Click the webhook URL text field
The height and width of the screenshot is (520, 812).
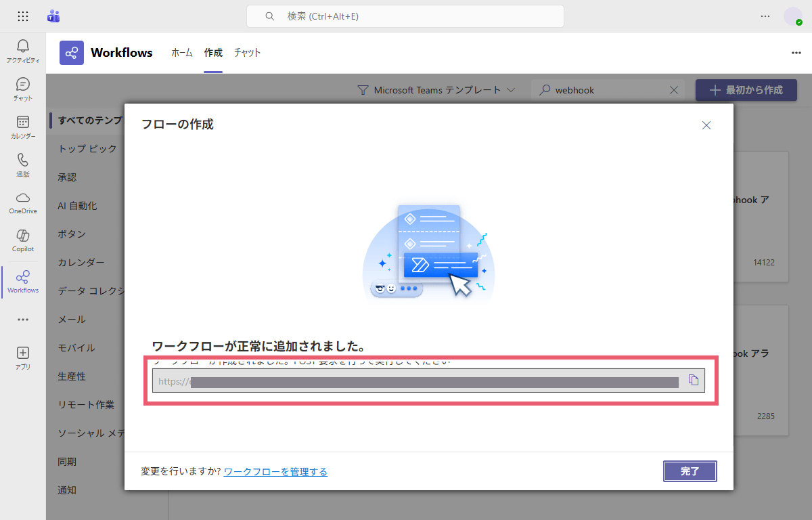point(420,381)
